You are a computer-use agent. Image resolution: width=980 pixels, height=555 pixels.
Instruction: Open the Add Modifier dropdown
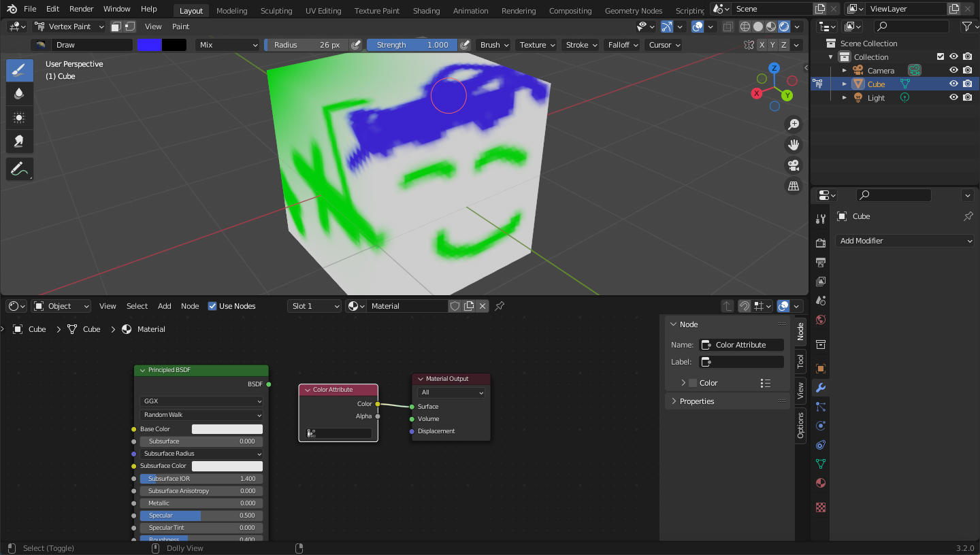[x=904, y=241]
